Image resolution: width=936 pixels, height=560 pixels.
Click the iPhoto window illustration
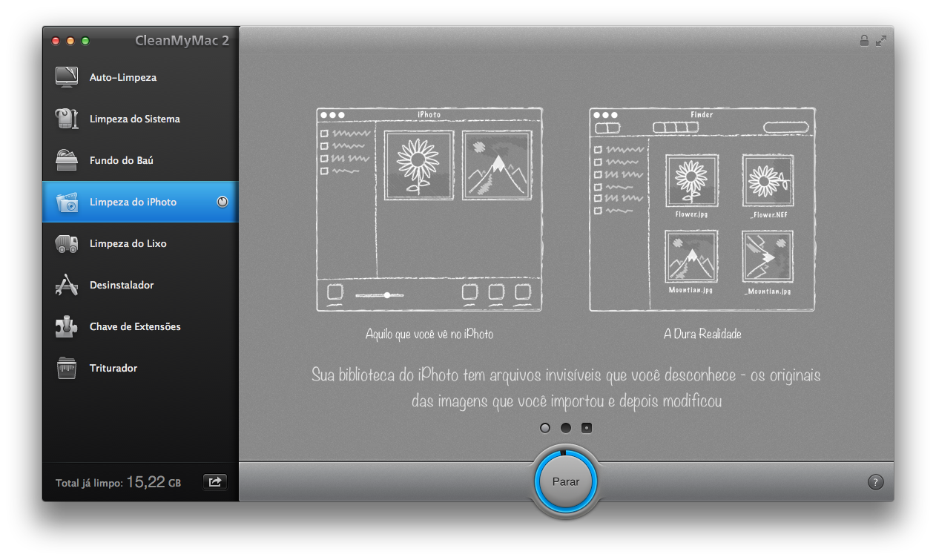(429, 209)
